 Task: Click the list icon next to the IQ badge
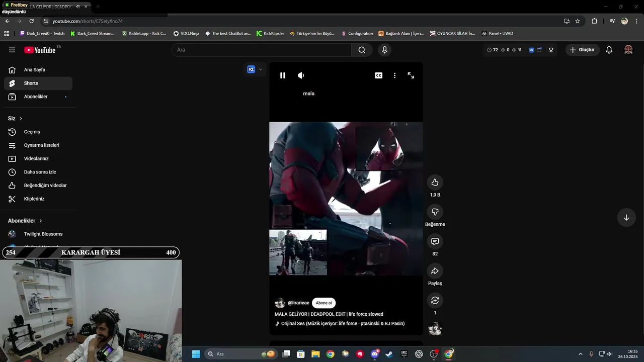[x=539, y=50]
